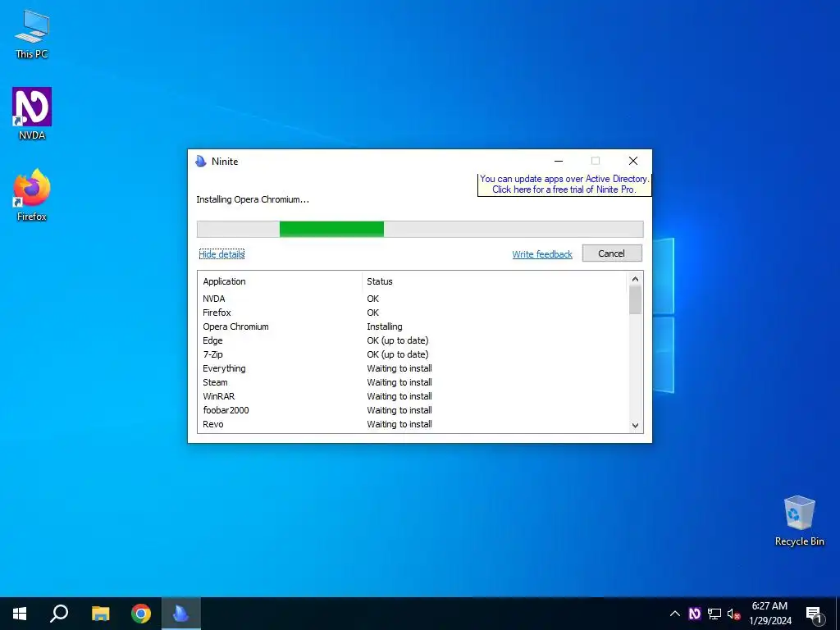Click the Hide details link

[221, 254]
